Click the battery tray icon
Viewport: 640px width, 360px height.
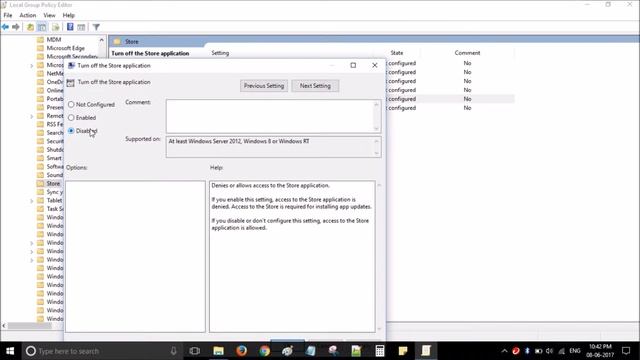[538, 351]
